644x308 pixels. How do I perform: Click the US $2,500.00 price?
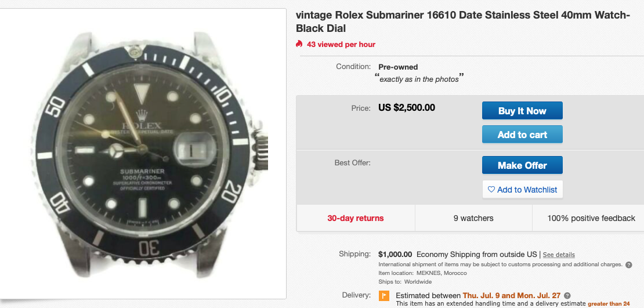(407, 107)
